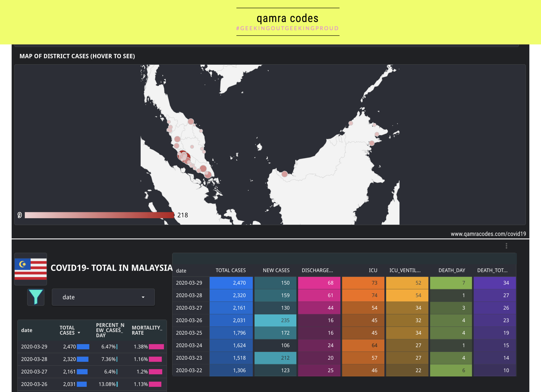Click the Malaysia flag icon
541x392 pixels.
[x=30, y=269]
